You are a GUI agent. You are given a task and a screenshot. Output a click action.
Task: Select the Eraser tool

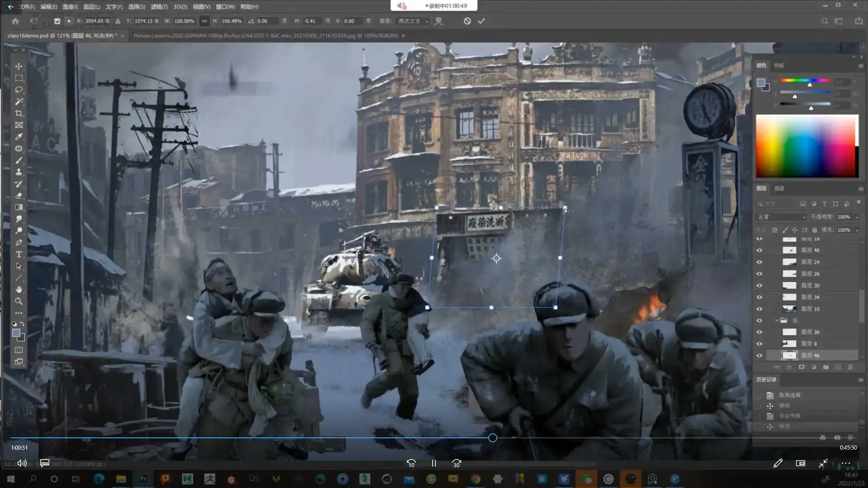click(19, 196)
